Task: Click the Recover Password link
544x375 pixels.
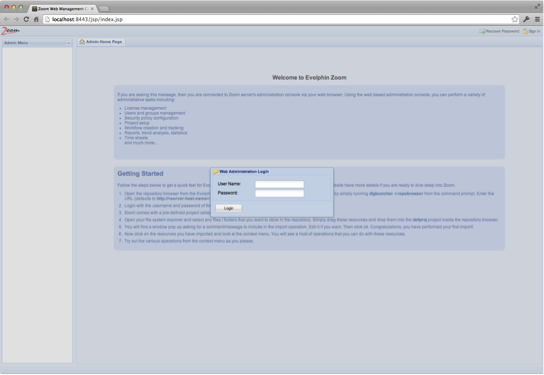Action: (499, 31)
